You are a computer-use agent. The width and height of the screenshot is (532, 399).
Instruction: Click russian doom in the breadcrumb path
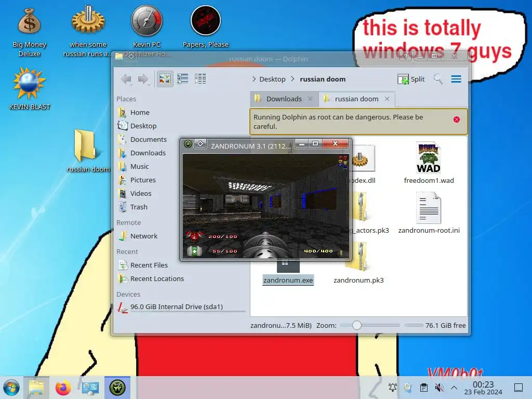[323, 79]
